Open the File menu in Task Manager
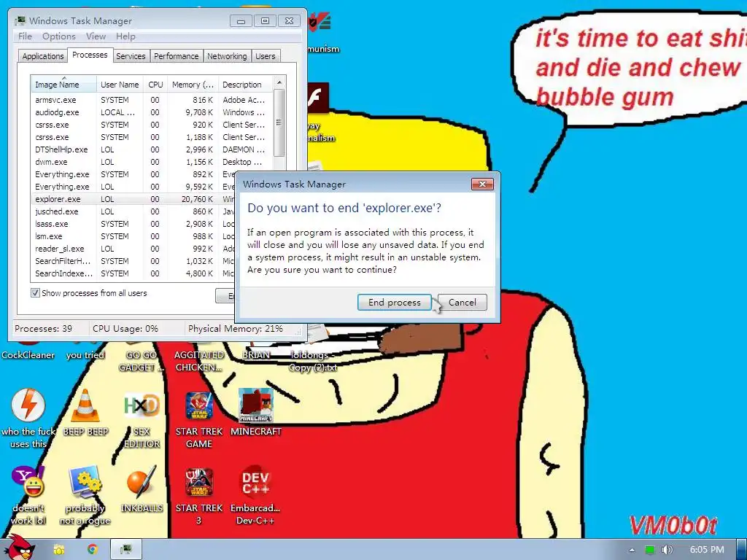Image resolution: width=747 pixels, height=560 pixels. [25, 36]
